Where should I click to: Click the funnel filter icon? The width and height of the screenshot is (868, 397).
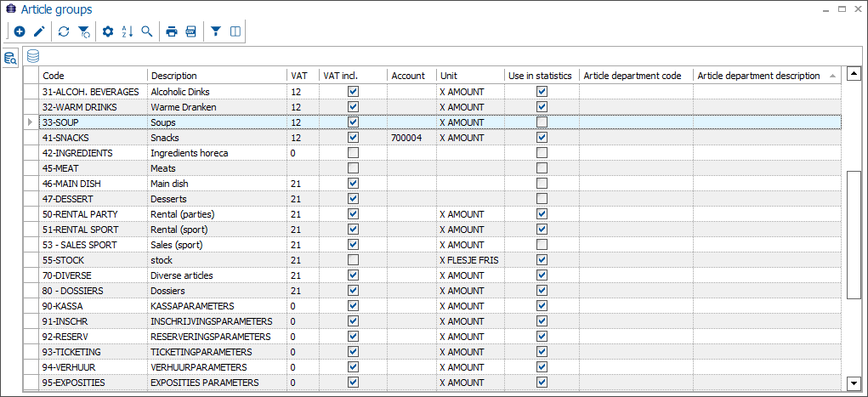coord(216,32)
